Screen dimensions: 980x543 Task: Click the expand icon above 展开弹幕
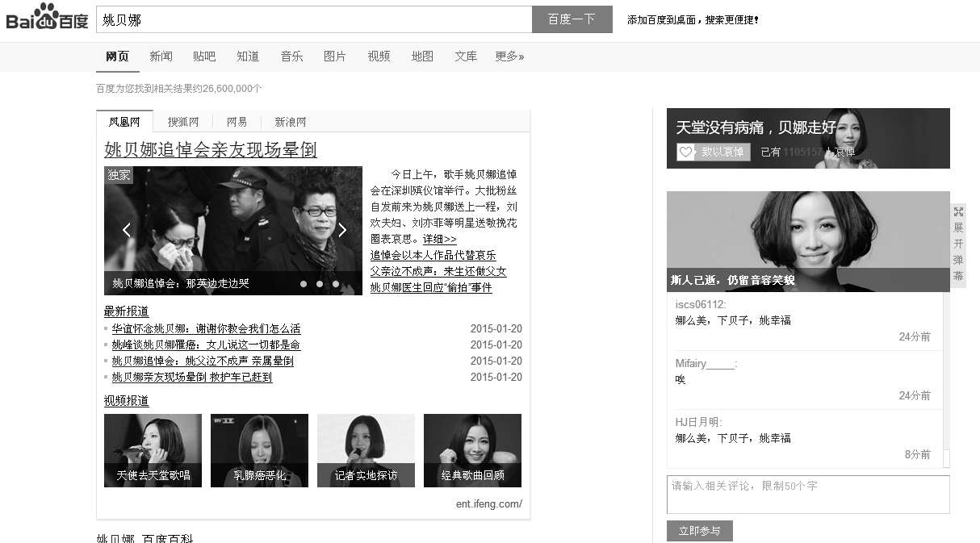[x=958, y=211]
